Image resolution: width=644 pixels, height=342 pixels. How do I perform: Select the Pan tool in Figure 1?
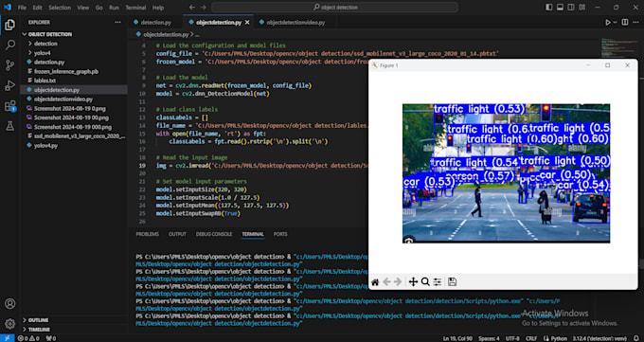413,282
